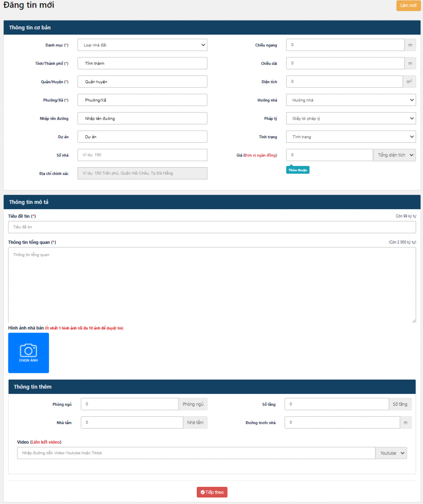Click the Tiếp theo button
This screenshot has width=423, height=504.
(x=212, y=492)
